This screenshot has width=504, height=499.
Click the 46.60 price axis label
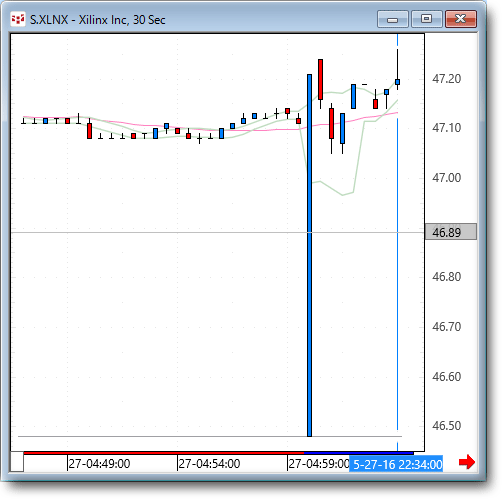(x=447, y=377)
